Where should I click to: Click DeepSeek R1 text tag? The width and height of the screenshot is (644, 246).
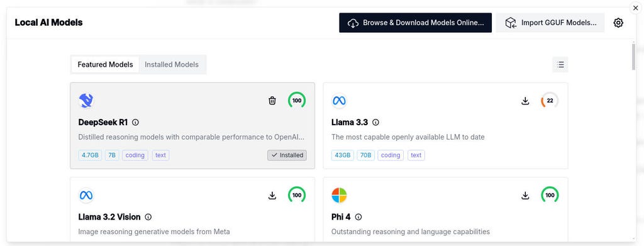[x=160, y=155]
